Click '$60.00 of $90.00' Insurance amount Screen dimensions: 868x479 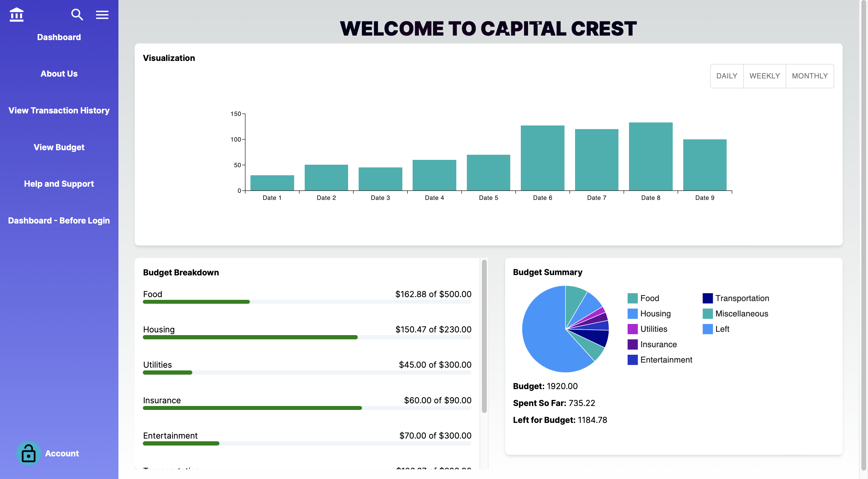point(438,400)
